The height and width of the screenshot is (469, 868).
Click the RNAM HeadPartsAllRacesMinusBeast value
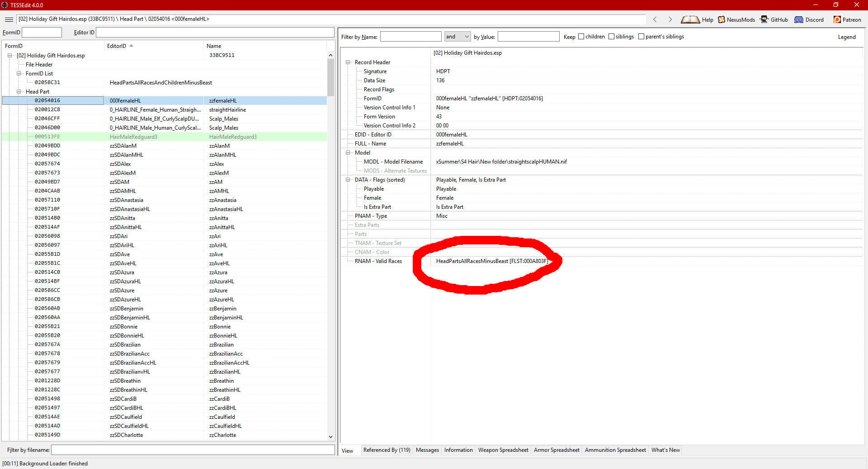[492, 261]
